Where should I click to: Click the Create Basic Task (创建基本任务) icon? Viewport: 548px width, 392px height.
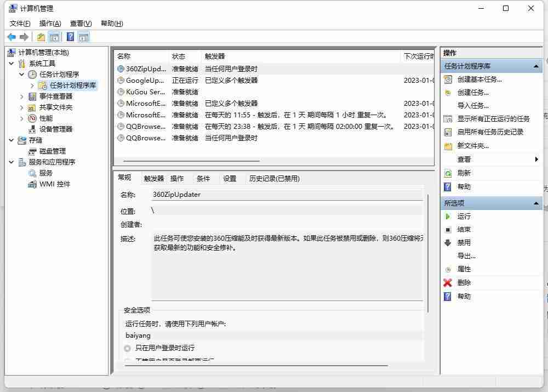(448, 79)
